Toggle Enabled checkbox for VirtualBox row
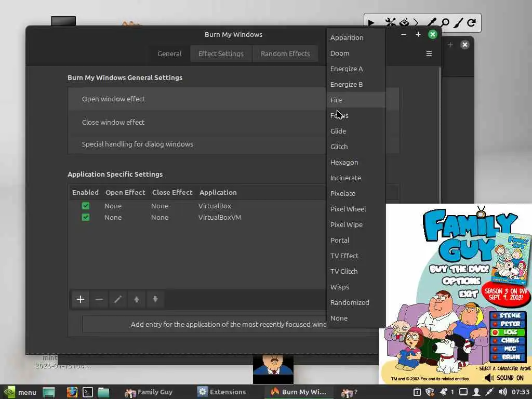This screenshot has width=532, height=399. click(x=86, y=206)
